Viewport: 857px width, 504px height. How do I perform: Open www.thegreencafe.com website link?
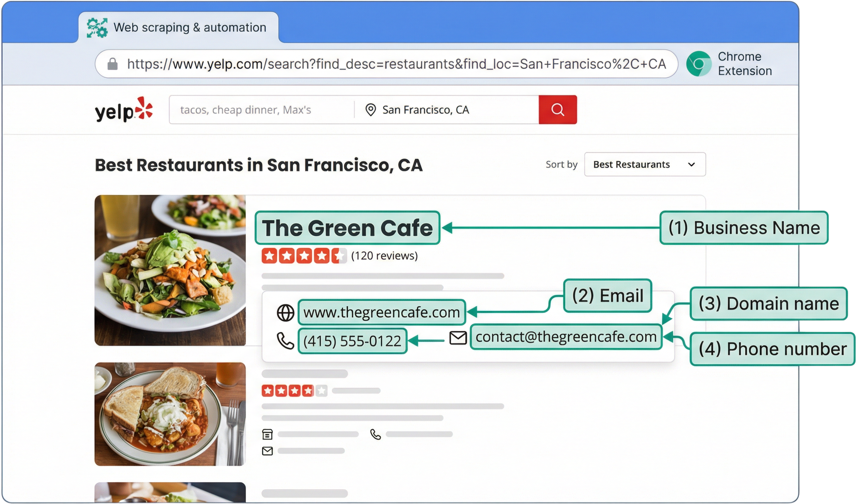coord(381,312)
